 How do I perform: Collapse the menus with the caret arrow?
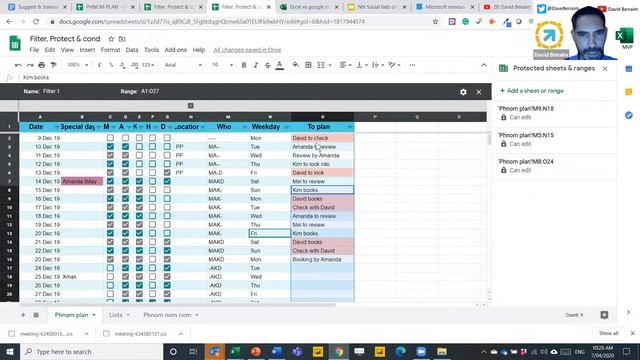point(484,65)
